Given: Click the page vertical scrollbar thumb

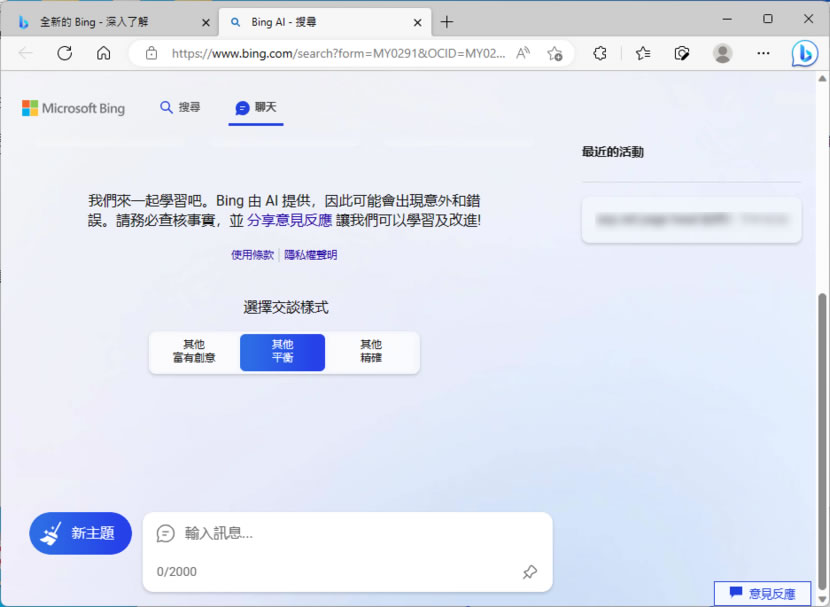Looking at the screenshot, I should pyautogui.click(x=822, y=442).
